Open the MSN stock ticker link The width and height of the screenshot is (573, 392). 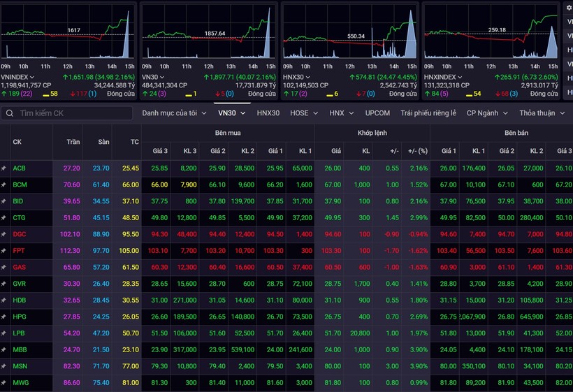[x=20, y=367]
